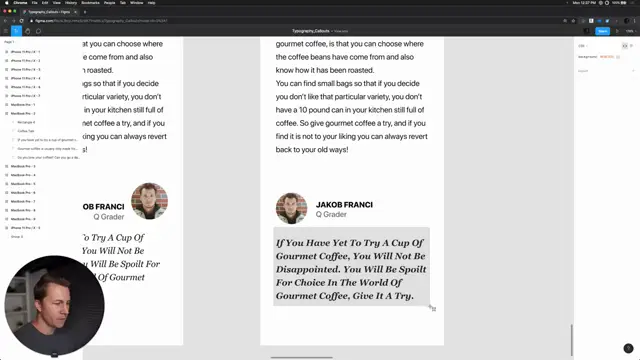Open a new Chrome tab
640x360 pixels.
(x=85, y=12)
